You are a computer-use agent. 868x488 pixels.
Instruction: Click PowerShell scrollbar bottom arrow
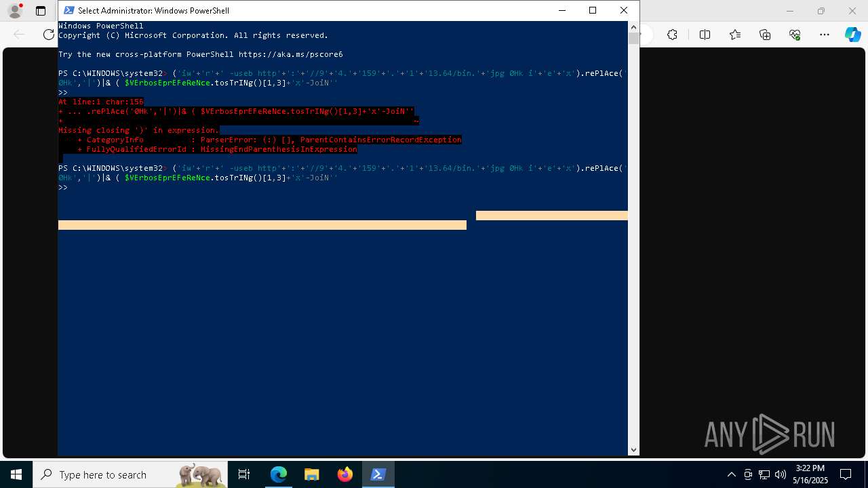(x=634, y=449)
